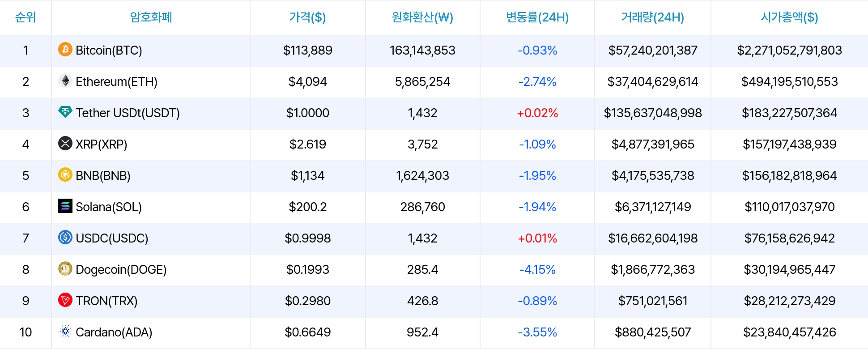This screenshot has height=349, width=868.
Task: Click the Dogecoin logo icon
Action: (65, 268)
